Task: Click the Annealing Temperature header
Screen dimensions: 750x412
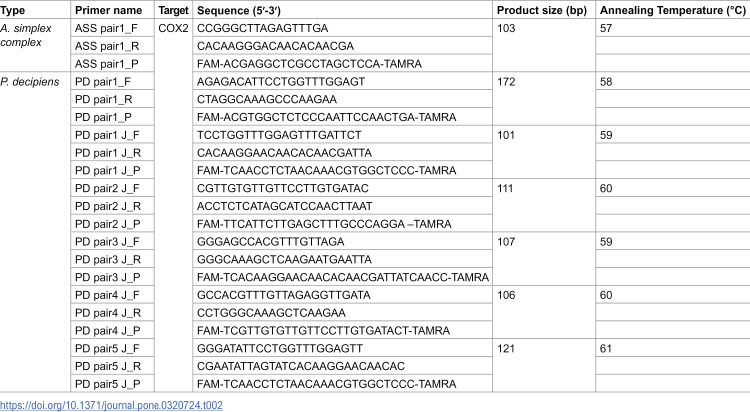Action: click(x=673, y=10)
